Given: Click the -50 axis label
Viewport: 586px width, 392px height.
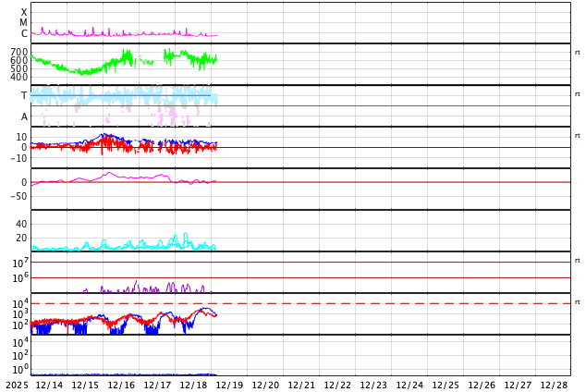Looking at the screenshot, I should click(18, 196).
